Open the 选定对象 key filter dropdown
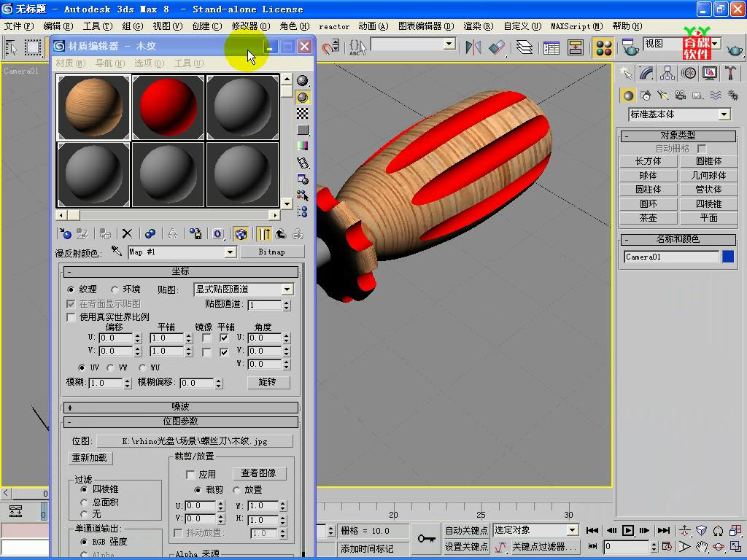The width and height of the screenshot is (747, 560). (572, 530)
